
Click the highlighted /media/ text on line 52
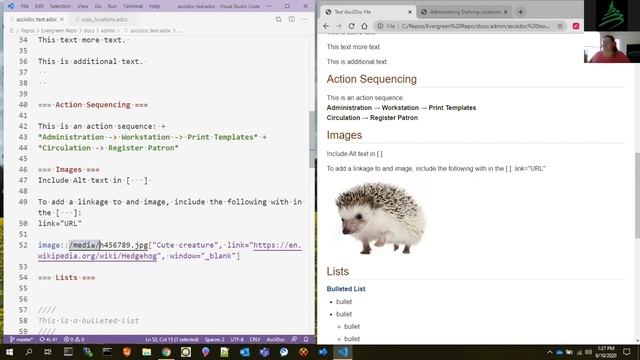coord(84,245)
